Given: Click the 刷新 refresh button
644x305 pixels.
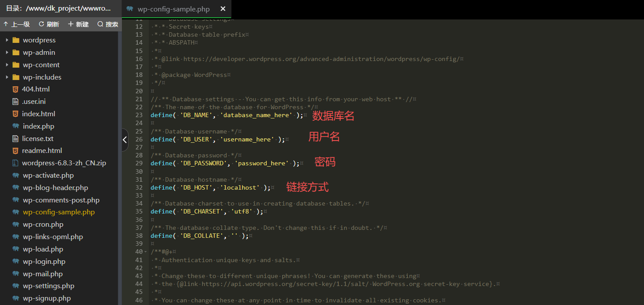Looking at the screenshot, I should pos(49,24).
